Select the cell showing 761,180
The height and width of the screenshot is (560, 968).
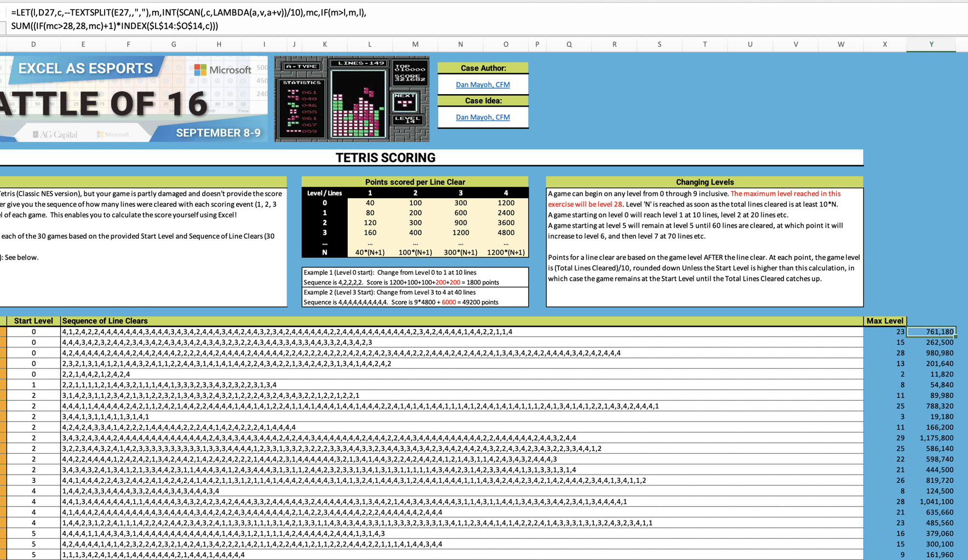coord(931,331)
